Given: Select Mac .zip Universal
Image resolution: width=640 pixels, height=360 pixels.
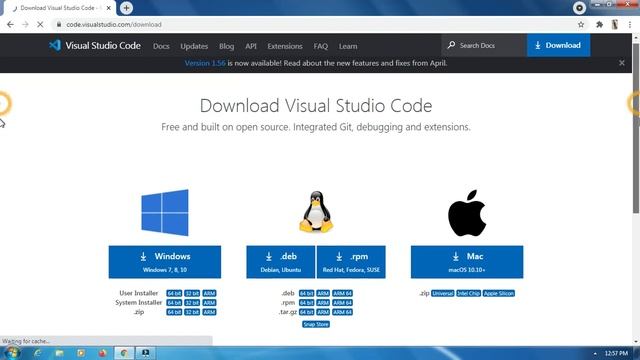Looking at the screenshot, I should [443, 293].
